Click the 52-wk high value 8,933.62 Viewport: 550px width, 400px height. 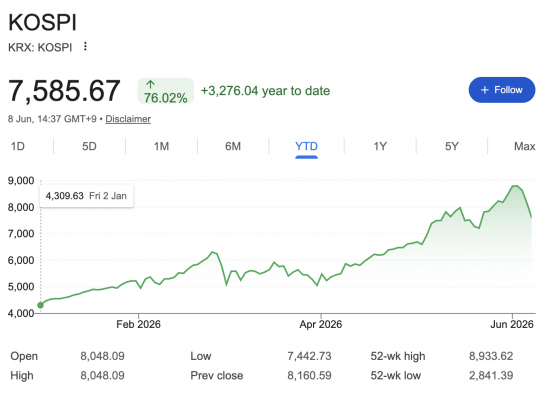tap(491, 356)
